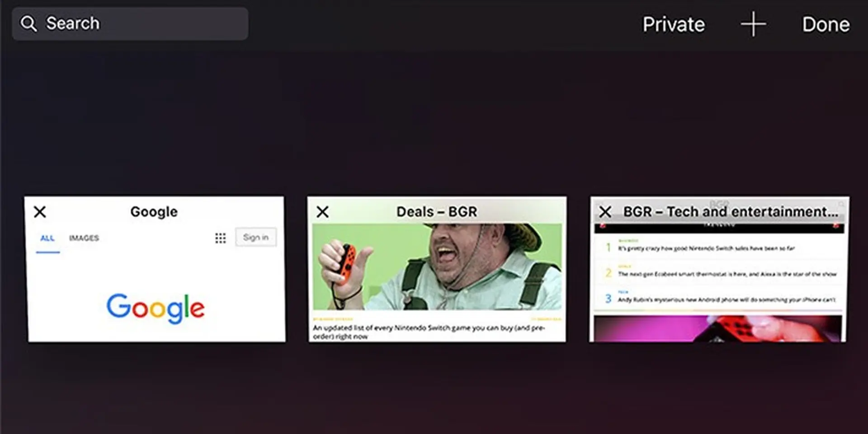Open the Google apps grid icon
This screenshot has height=434, width=868.
[x=220, y=238]
